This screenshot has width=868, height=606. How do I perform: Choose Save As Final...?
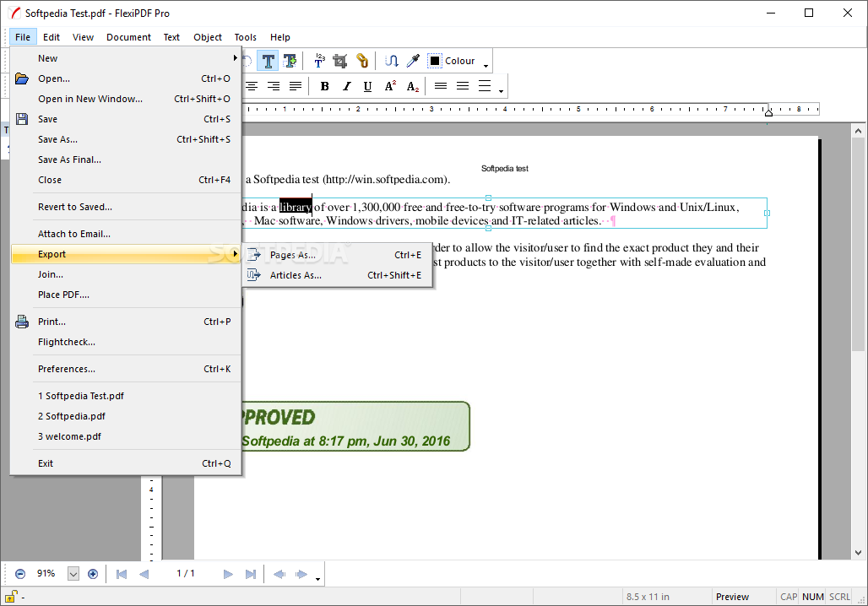126,160
